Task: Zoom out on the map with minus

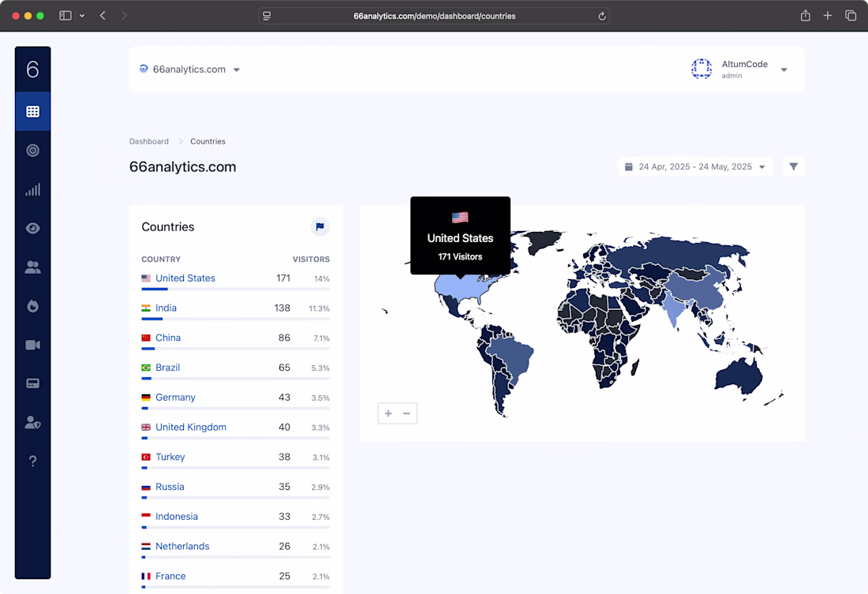Action: (407, 413)
